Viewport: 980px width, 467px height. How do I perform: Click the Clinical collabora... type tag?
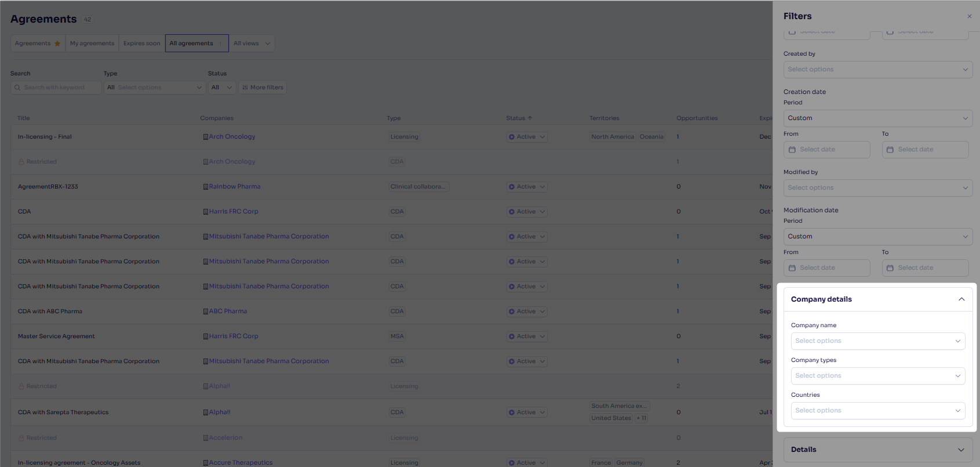[419, 187]
